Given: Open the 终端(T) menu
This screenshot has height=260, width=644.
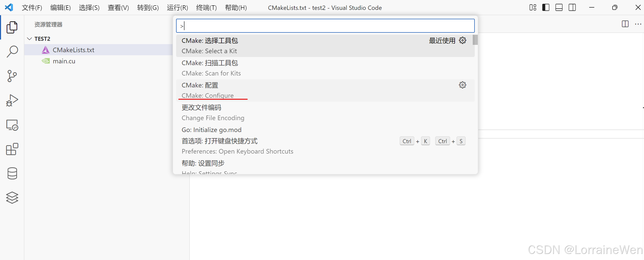Looking at the screenshot, I should tap(206, 8).
